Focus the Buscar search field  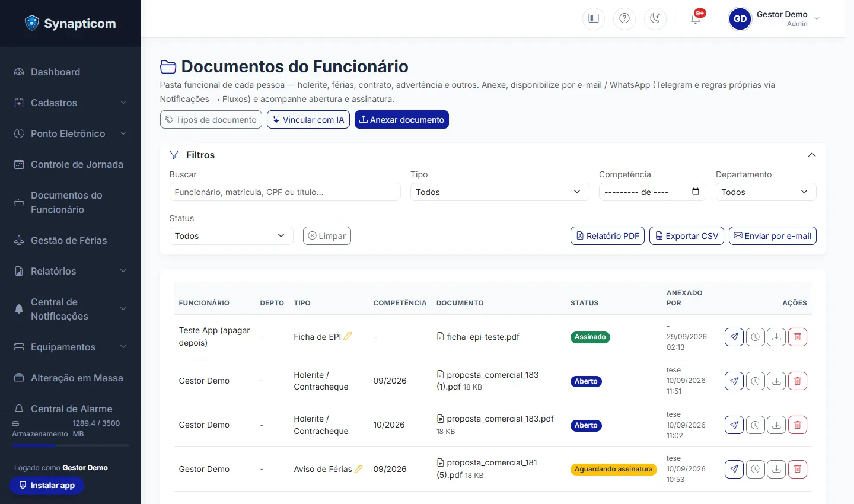[285, 192]
